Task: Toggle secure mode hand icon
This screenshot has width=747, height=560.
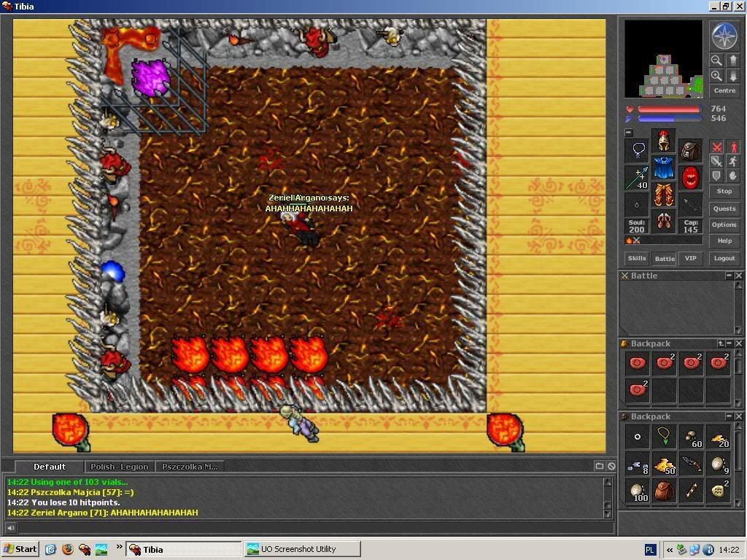Action: (x=733, y=176)
